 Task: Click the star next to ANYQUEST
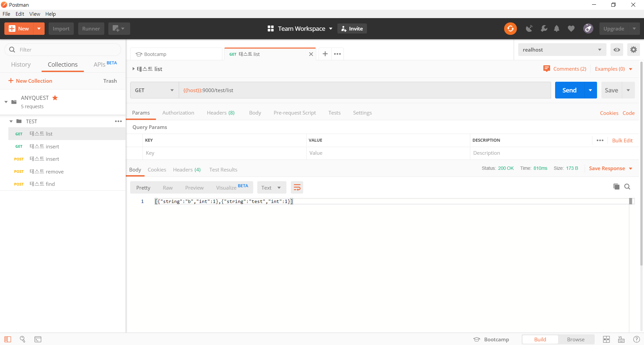[55, 98]
